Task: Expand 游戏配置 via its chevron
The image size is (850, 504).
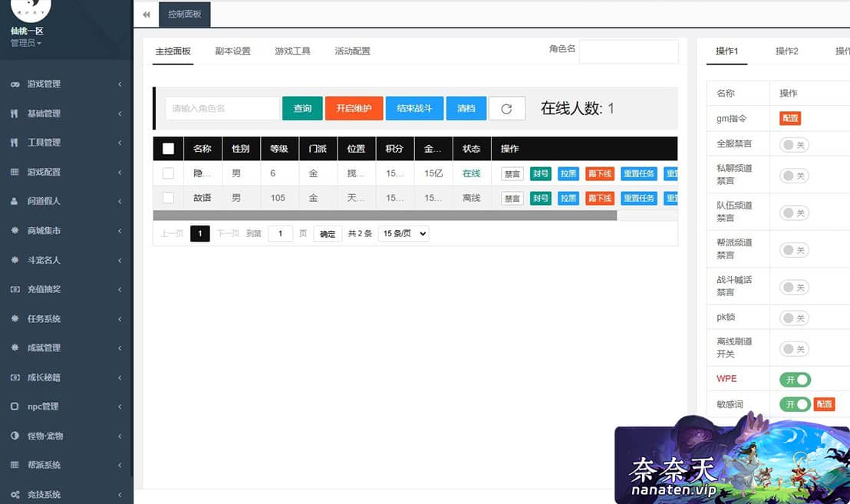Action: 120,172
